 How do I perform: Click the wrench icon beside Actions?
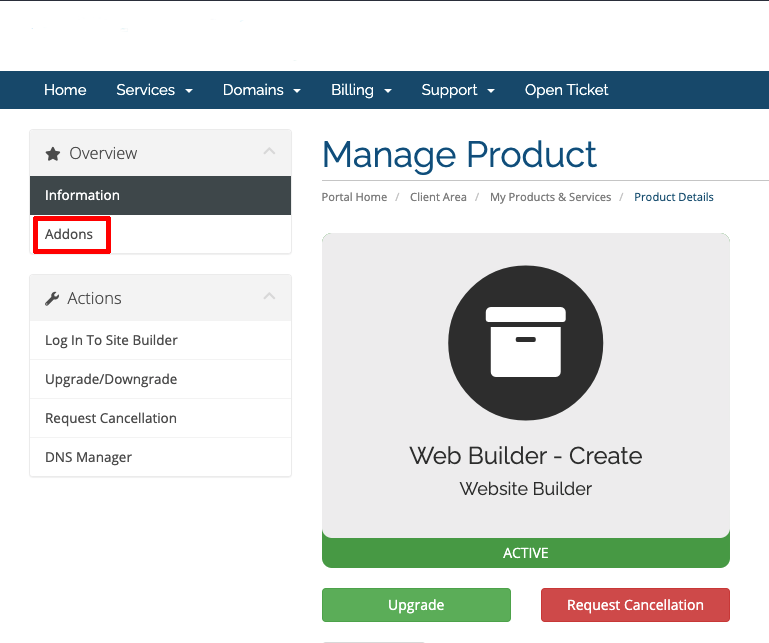click(x=52, y=299)
